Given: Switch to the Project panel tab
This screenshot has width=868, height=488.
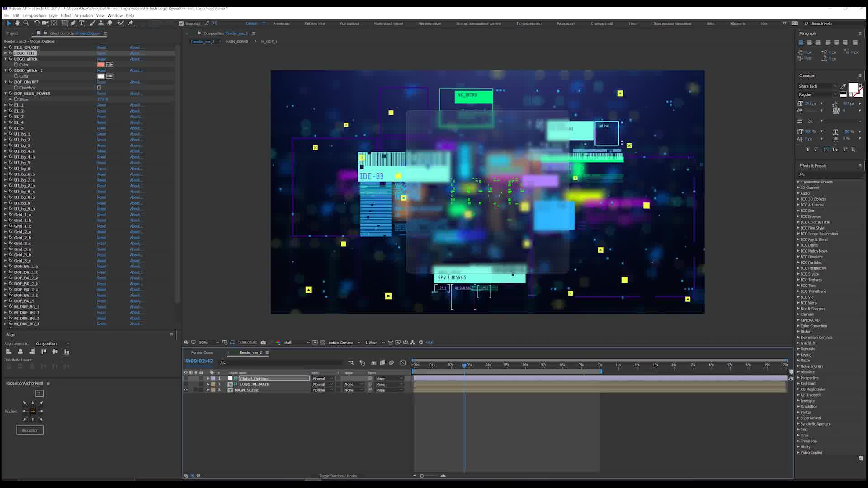Looking at the screenshot, I should (12, 33).
